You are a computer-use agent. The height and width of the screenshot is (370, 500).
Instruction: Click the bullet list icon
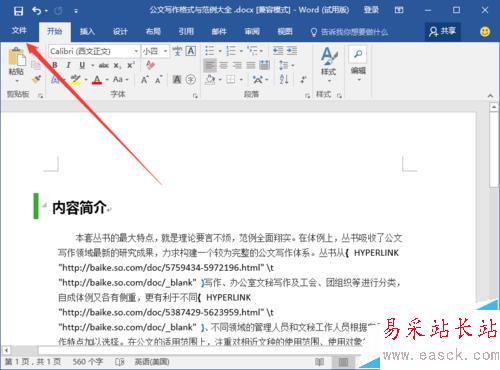[210, 51]
